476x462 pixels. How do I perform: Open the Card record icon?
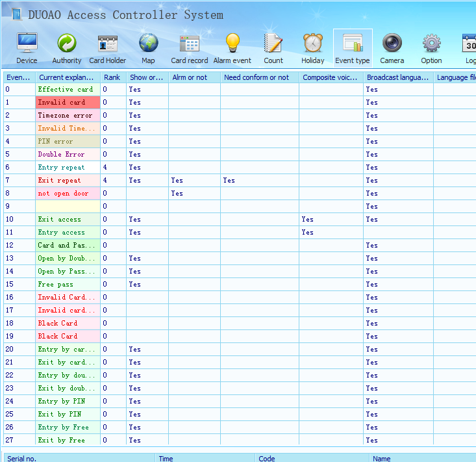tap(190, 49)
